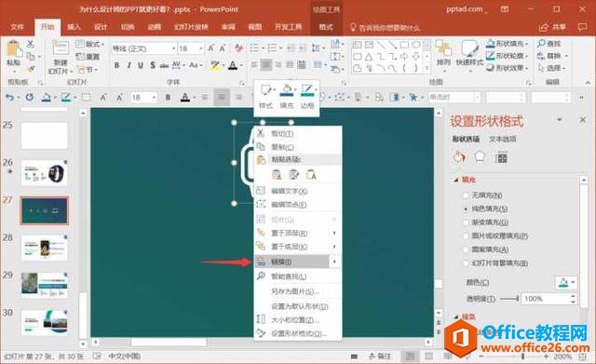
Task: Toggle Italic formatting in the ribbon
Action: [x=129, y=65]
